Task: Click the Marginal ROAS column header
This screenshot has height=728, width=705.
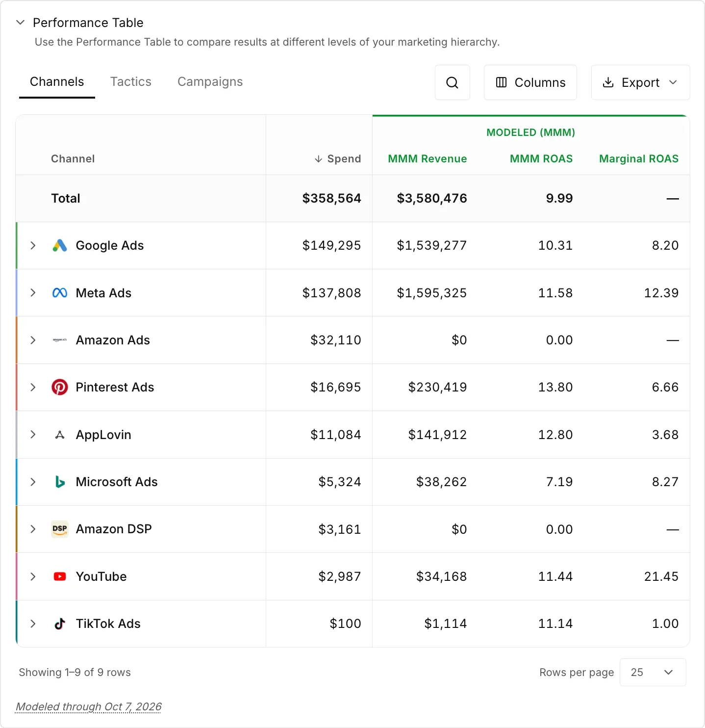Action: [x=639, y=159]
